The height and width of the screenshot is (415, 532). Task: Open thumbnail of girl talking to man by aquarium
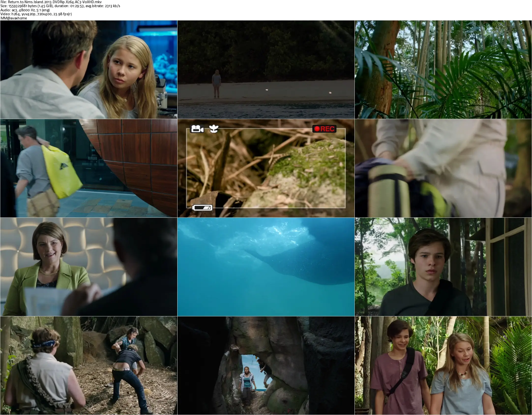point(89,70)
